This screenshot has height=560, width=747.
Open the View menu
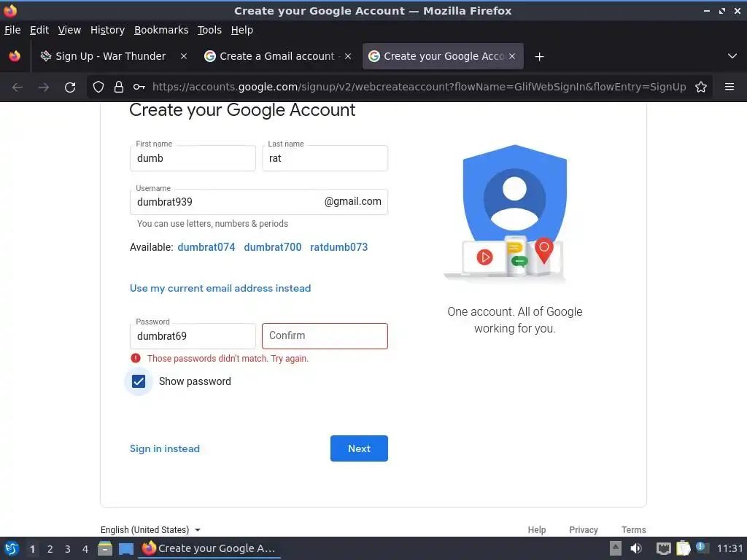click(x=69, y=30)
